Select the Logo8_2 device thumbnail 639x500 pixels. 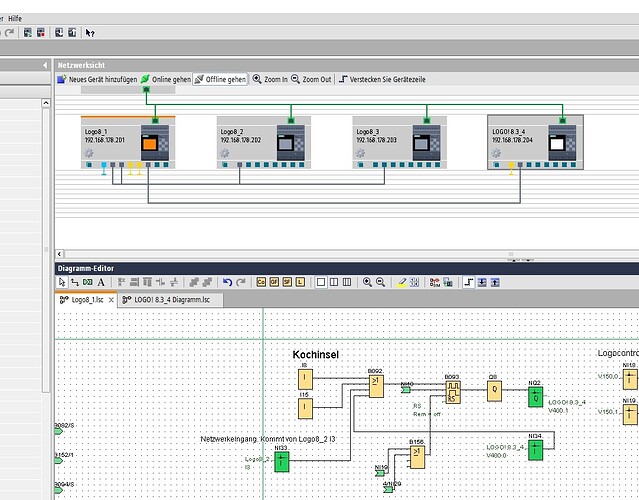(x=291, y=143)
